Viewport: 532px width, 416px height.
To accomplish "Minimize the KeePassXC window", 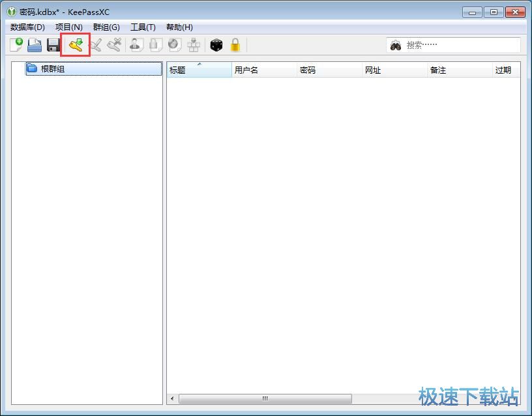I will [472, 12].
